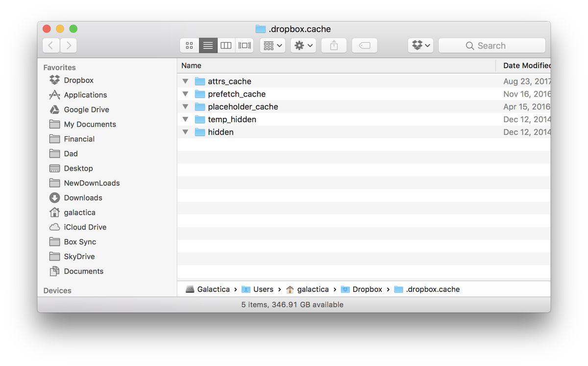Select the attrs_cache folder icon
Screen dimensions: 588x366
coord(199,81)
